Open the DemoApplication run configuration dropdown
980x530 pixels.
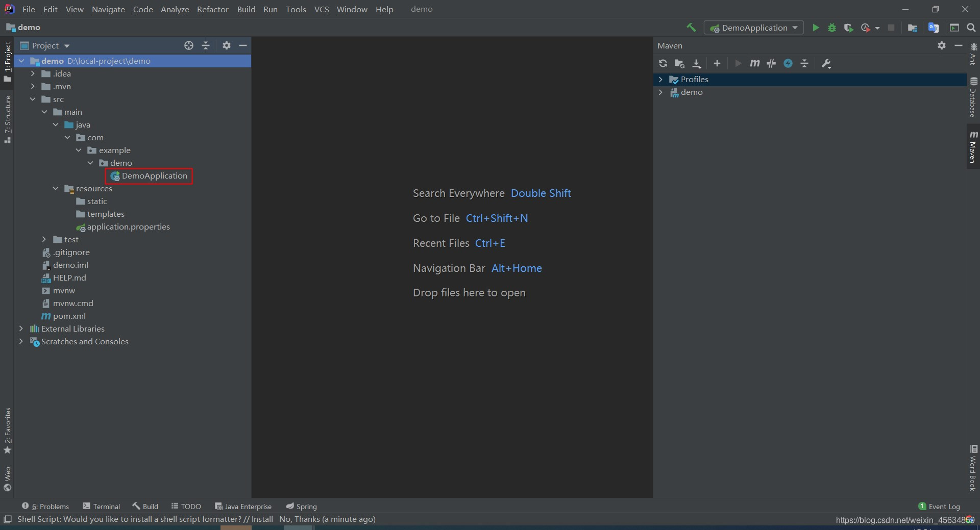pyautogui.click(x=753, y=28)
